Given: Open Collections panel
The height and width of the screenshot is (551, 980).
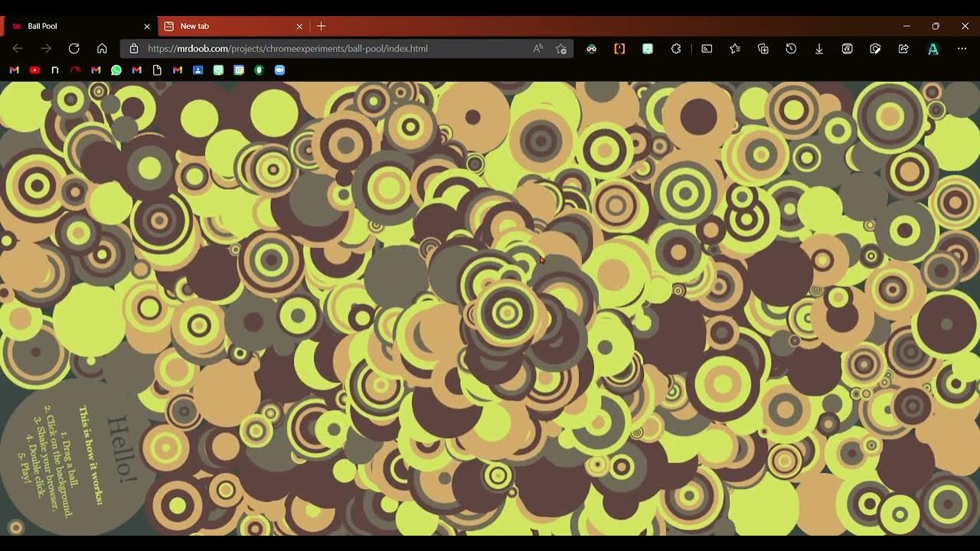Looking at the screenshot, I should 763,48.
